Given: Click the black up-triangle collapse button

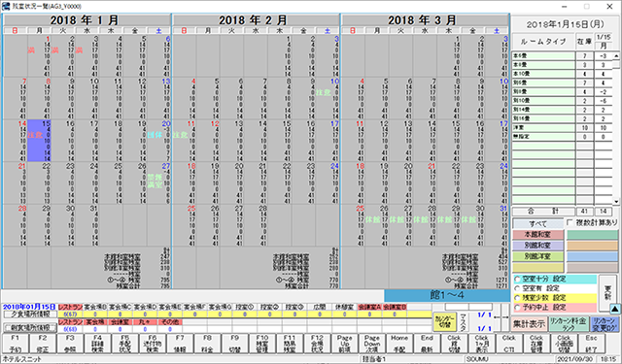Looking at the screenshot, I should point(614,309).
